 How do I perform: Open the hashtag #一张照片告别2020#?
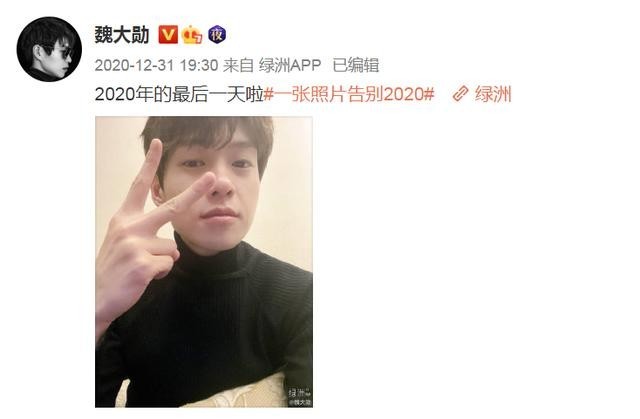click(349, 94)
